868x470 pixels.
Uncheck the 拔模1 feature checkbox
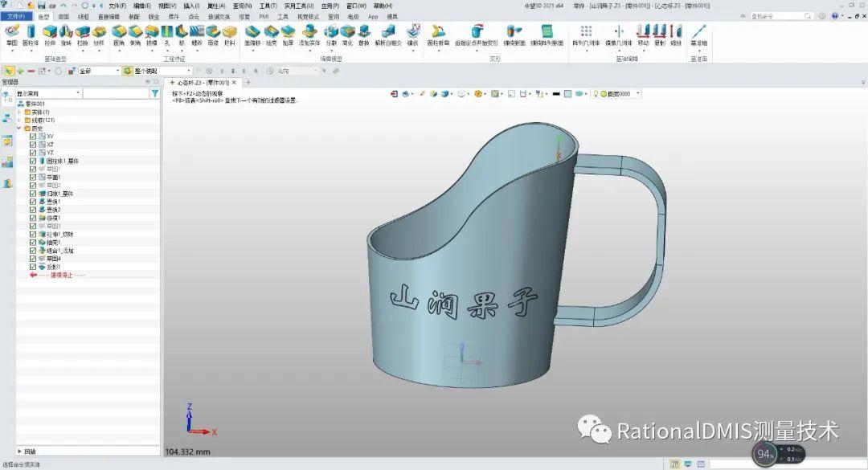coord(33,218)
